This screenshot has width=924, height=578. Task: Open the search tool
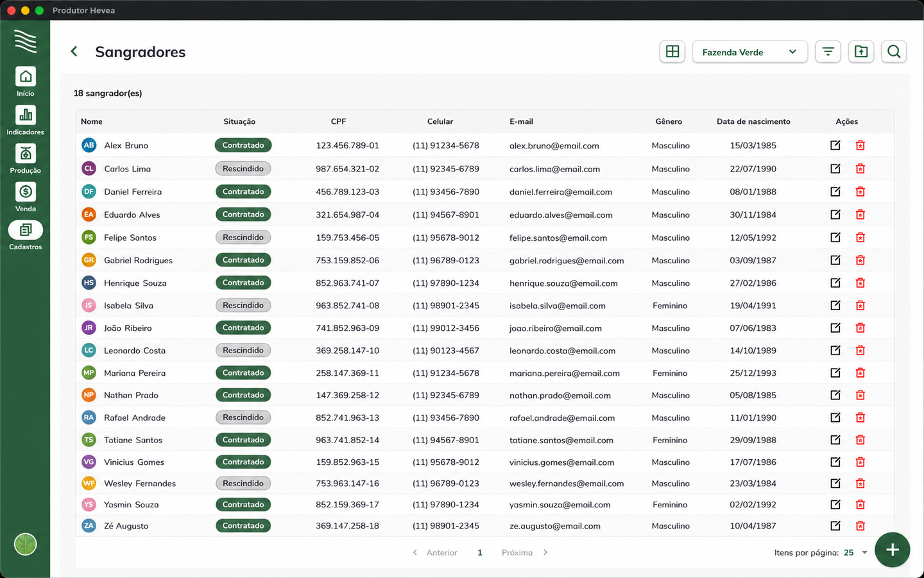(894, 51)
